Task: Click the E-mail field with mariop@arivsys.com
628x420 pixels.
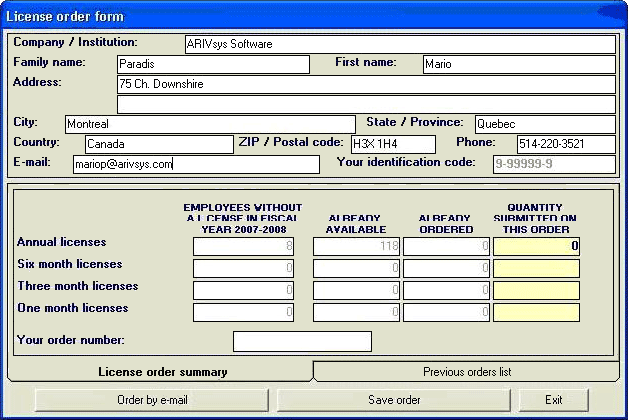Action: coord(196,164)
